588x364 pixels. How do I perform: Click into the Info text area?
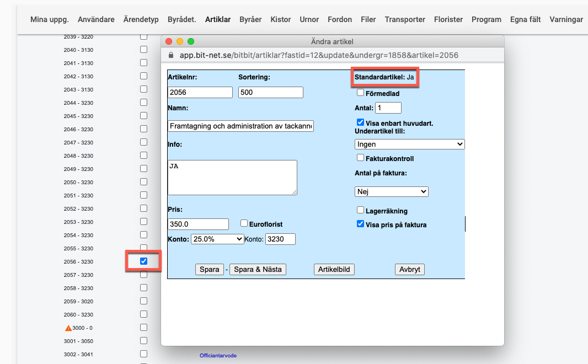tap(233, 178)
